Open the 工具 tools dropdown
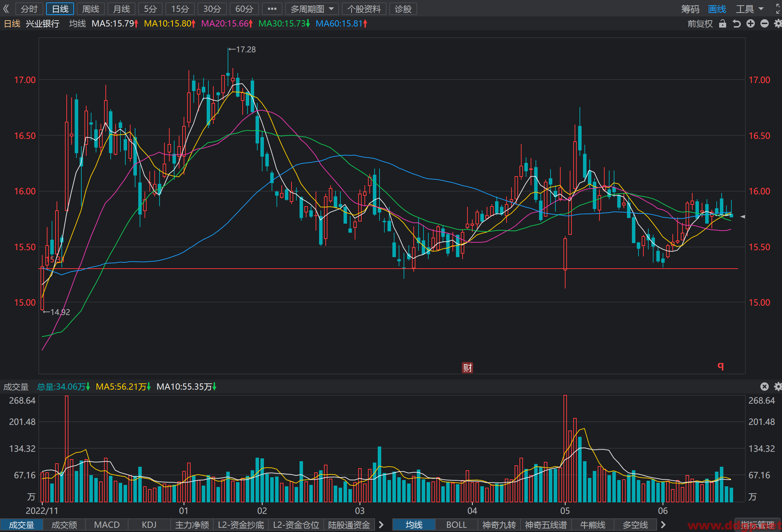 (750, 9)
